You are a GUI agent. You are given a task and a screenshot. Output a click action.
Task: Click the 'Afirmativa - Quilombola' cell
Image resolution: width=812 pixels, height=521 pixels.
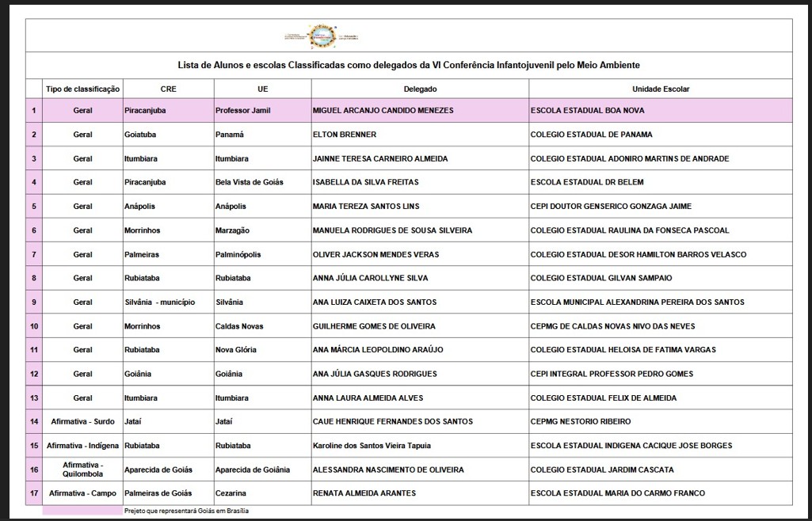coord(82,470)
